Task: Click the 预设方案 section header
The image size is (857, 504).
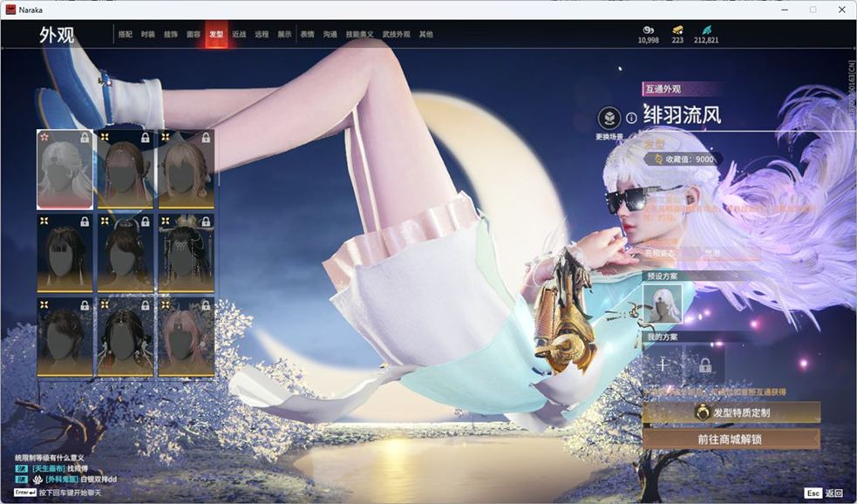Action: (x=663, y=276)
